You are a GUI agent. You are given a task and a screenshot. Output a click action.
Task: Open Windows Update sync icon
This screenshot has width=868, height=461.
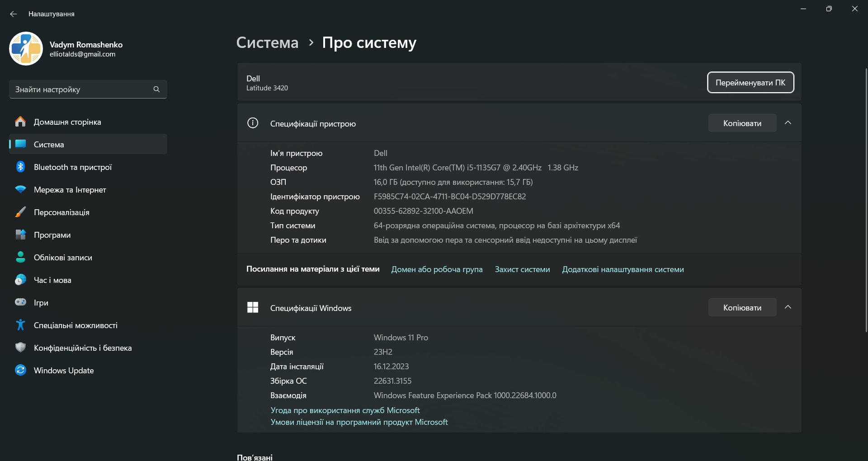pos(20,370)
